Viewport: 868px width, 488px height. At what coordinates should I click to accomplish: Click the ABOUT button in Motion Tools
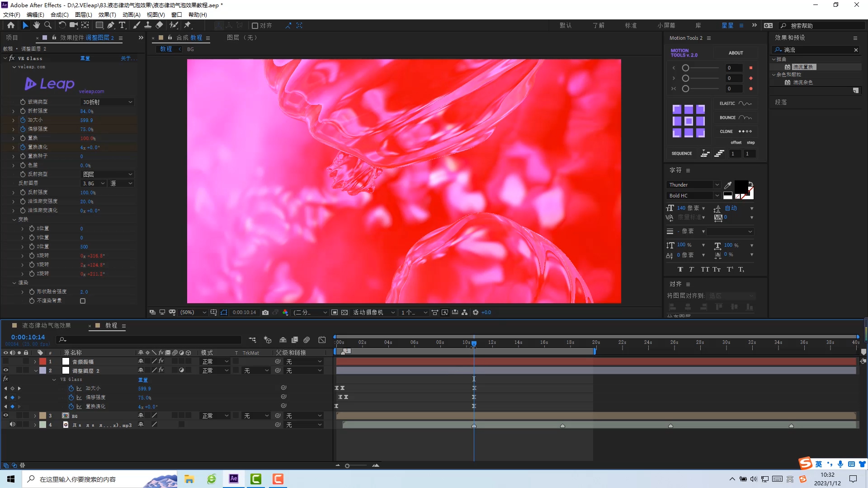tap(736, 53)
